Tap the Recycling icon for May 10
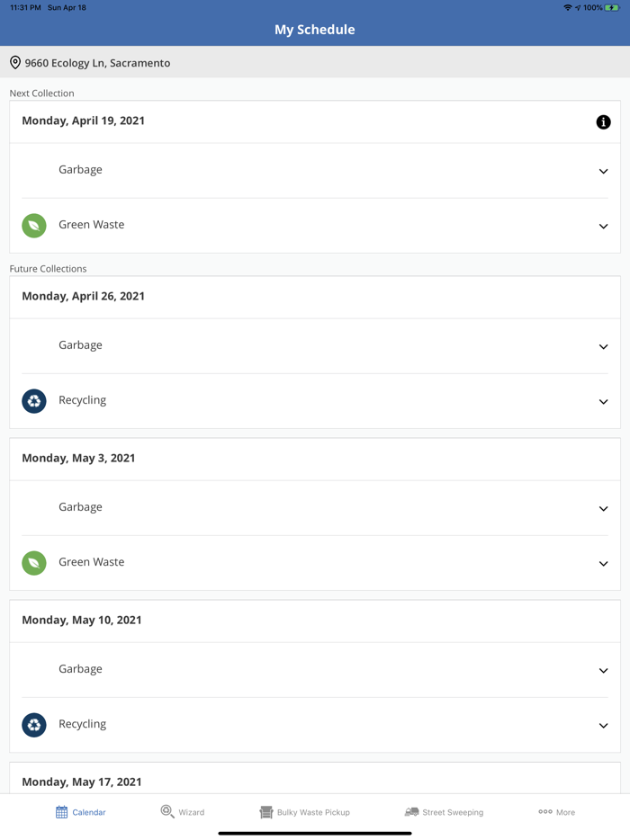630x840 pixels. [x=34, y=725]
